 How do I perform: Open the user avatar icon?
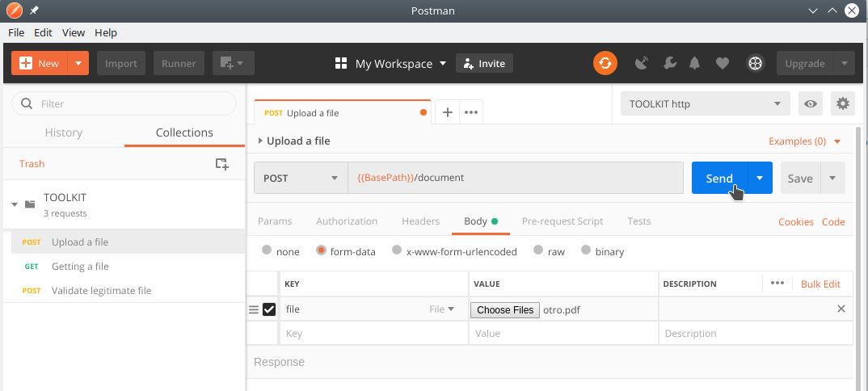coord(755,64)
